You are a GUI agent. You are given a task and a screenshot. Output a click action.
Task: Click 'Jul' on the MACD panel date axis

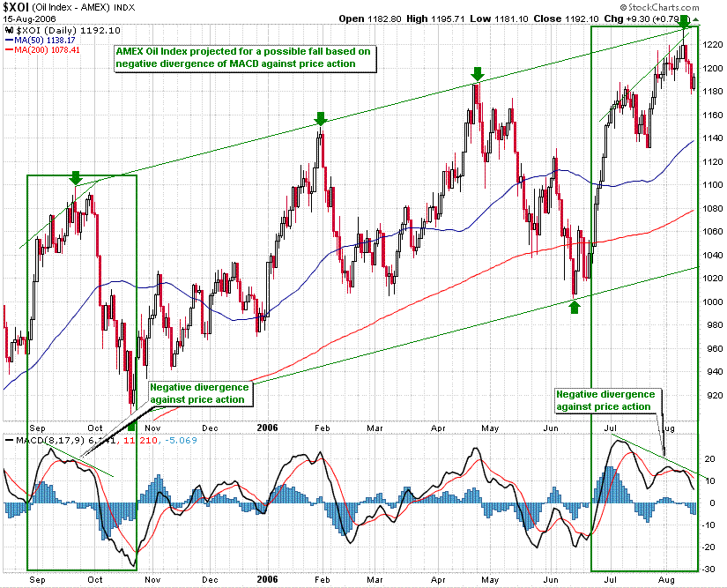611,580
